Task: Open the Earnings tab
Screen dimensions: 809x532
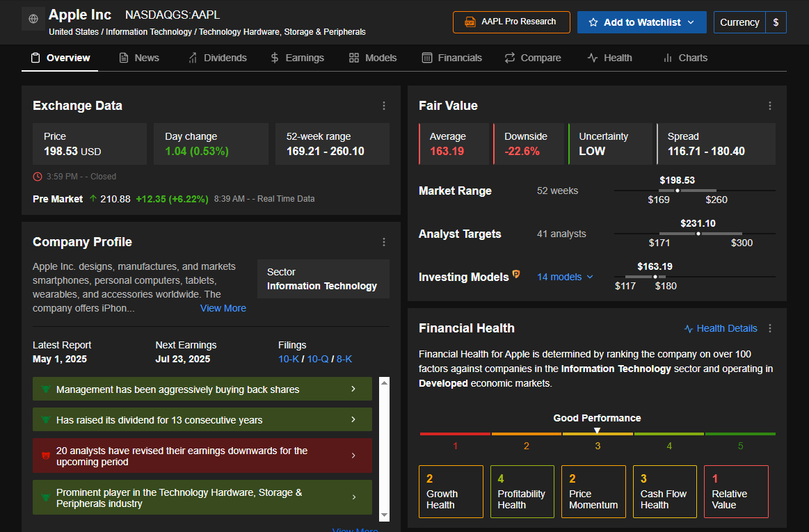Action: click(x=297, y=58)
